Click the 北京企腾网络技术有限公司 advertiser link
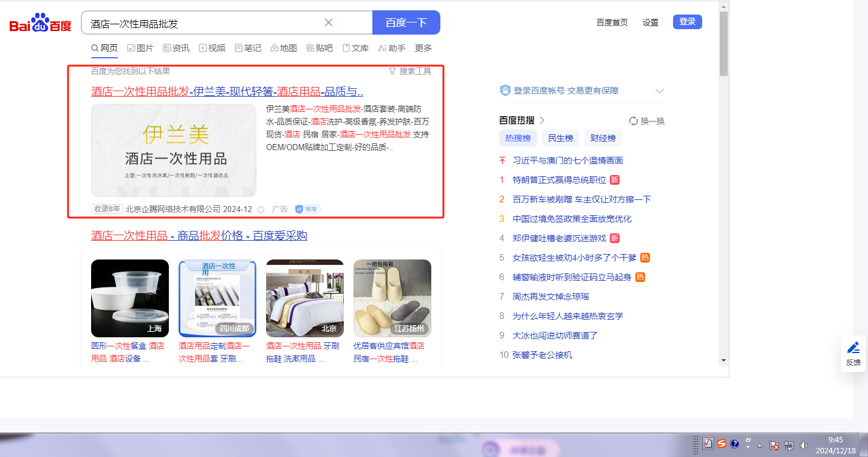The width and height of the screenshot is (868, 457). [173, 209]
